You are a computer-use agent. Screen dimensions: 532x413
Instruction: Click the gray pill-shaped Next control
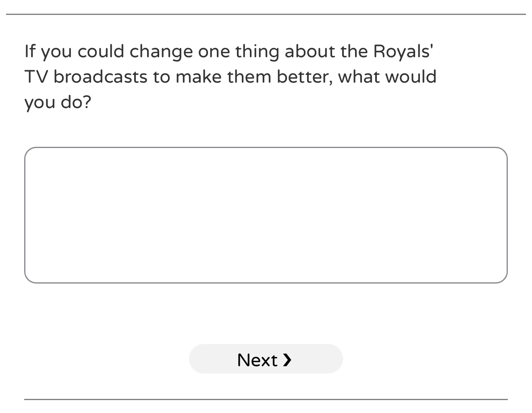[266, 359]
